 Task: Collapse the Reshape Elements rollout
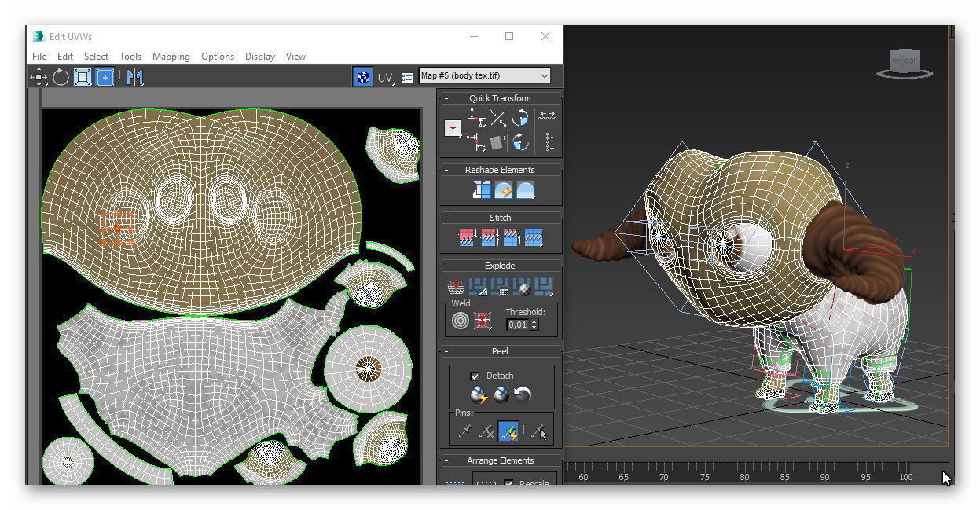[446, 170]
